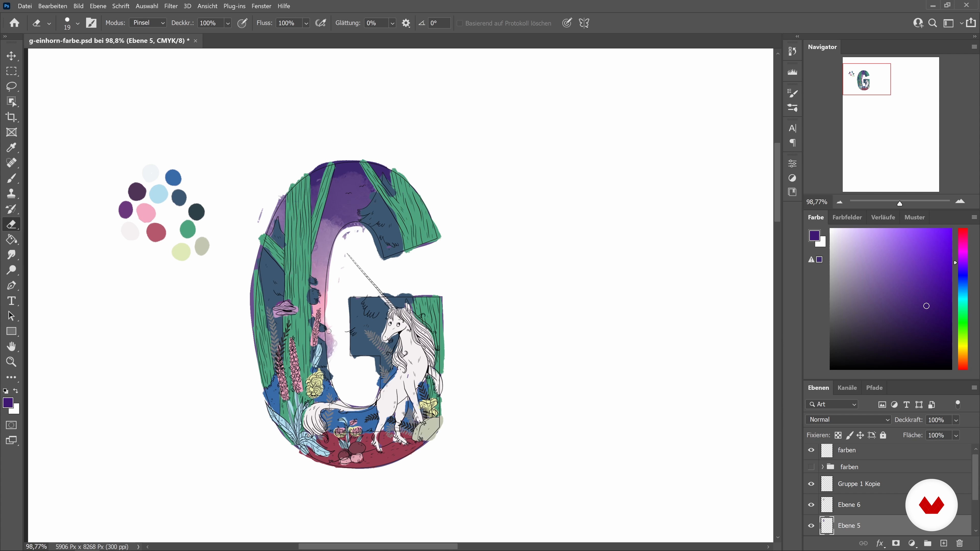This screenshot has height=551, width=980.
Task: Open the Farbfelder tab
Action: pos(847,217)
